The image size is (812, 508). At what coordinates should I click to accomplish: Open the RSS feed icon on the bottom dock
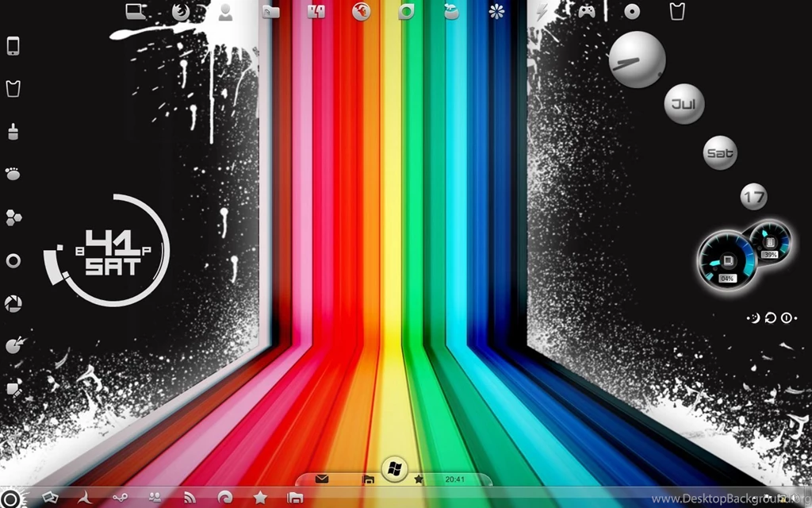tap(190, 498)
